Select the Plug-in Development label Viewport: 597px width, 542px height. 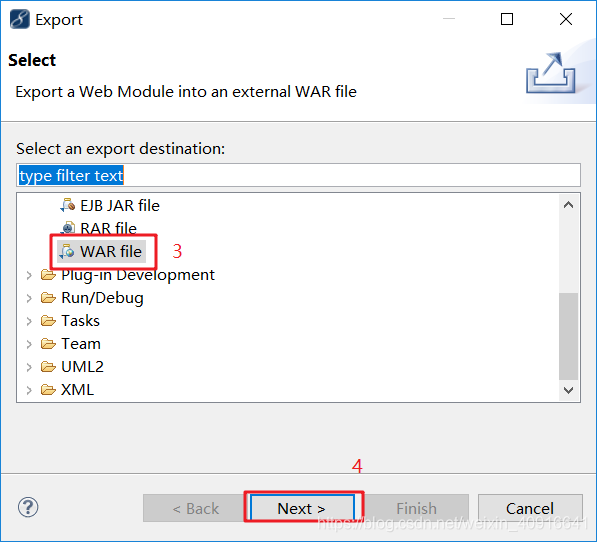(138, 275)
